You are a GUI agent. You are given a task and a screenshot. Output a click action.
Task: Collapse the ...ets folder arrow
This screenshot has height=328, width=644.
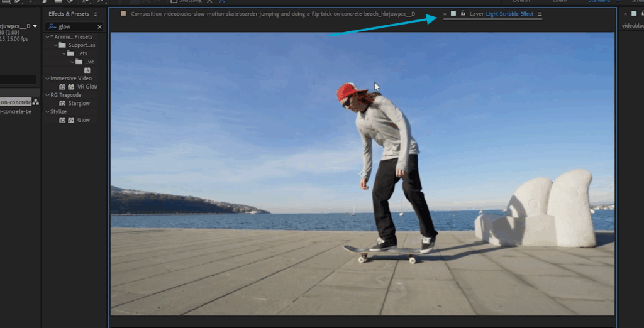pos(64,53)
